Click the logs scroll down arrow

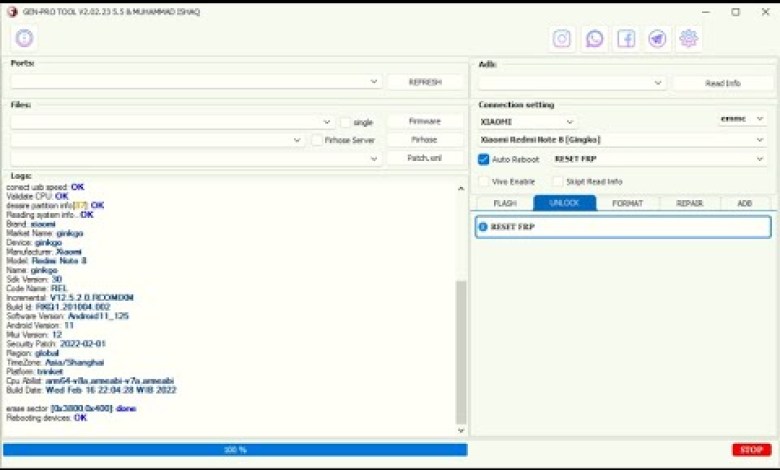coord(461,431)
